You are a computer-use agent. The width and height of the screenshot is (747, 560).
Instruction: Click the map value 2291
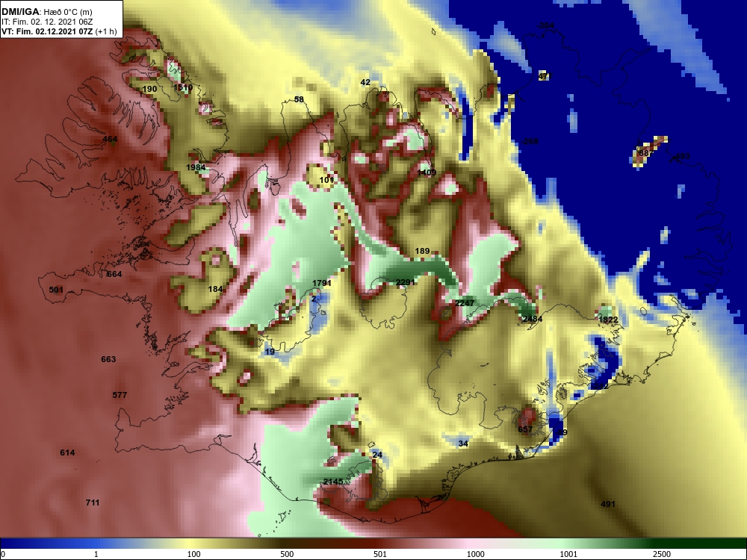(406, 282)
